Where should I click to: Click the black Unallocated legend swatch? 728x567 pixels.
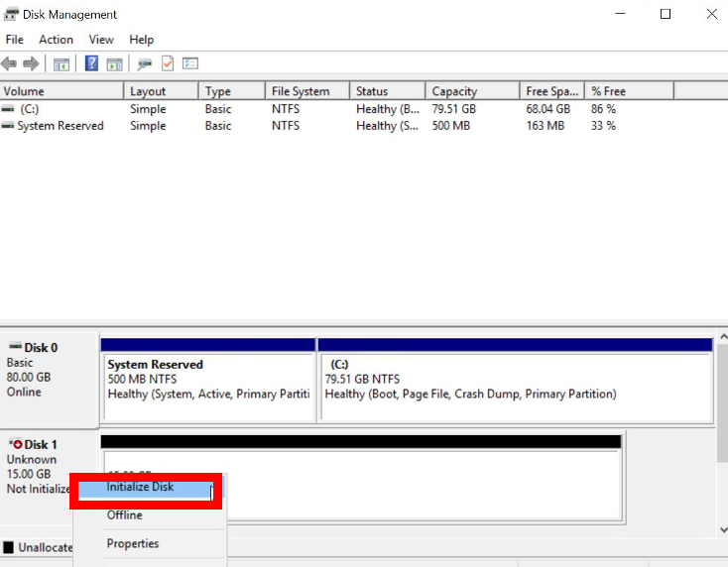[x=9, y=547]
